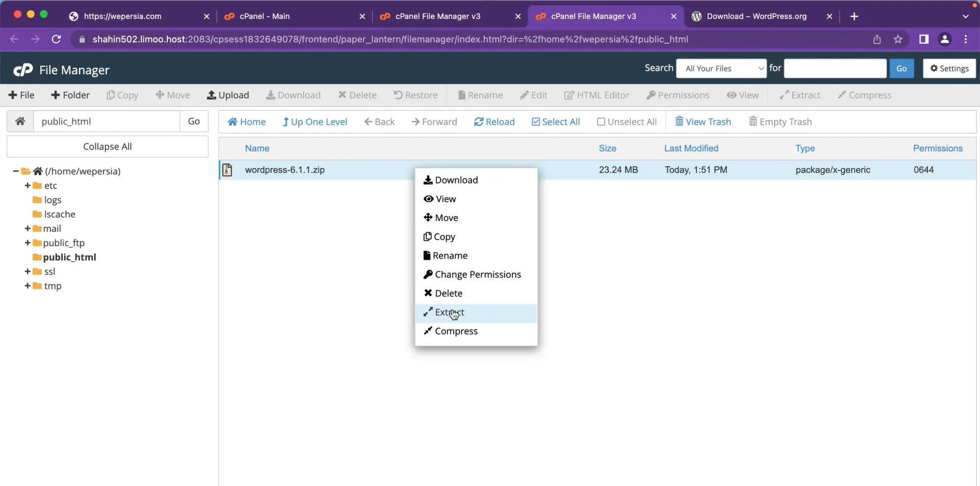Click Edit pencil in the toolbar
The width and height of the screenshot is (980, 486).
click(x=533, y=95)
